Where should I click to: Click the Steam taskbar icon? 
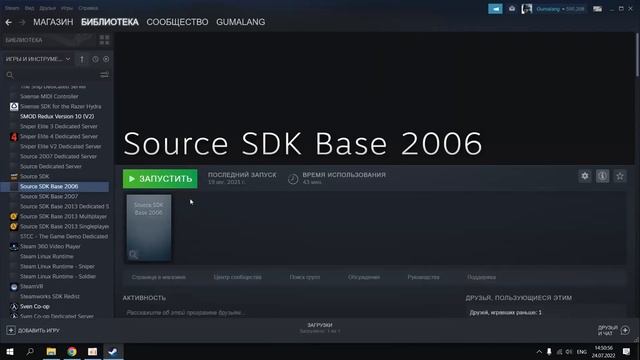[113, 351]
